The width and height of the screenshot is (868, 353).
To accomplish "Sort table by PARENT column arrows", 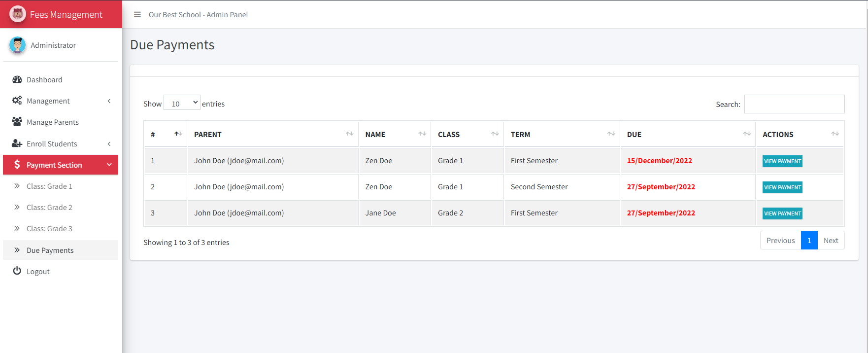I will click(x=350, y=134).
